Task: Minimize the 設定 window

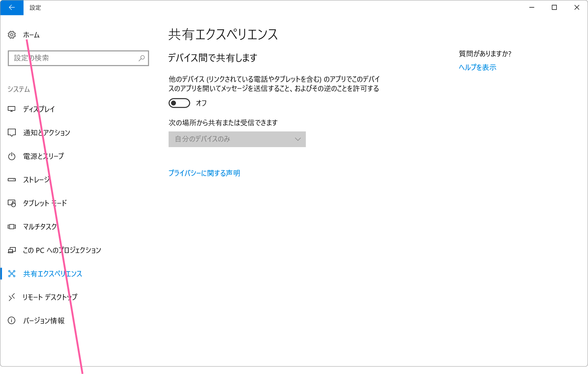Action: (532, 7)
